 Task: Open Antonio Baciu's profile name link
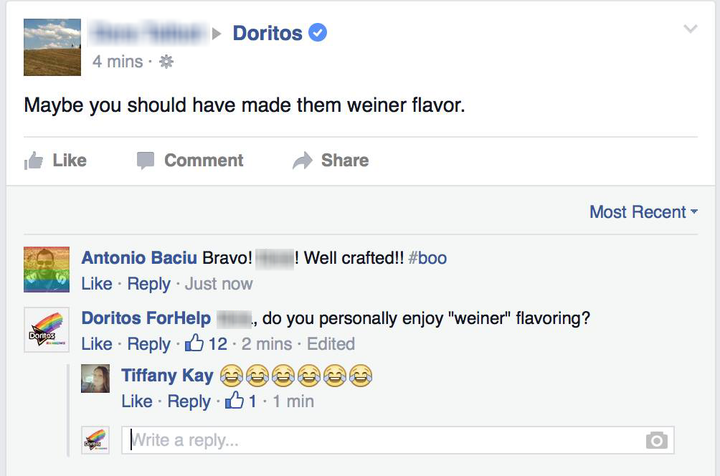pos(139,258)
